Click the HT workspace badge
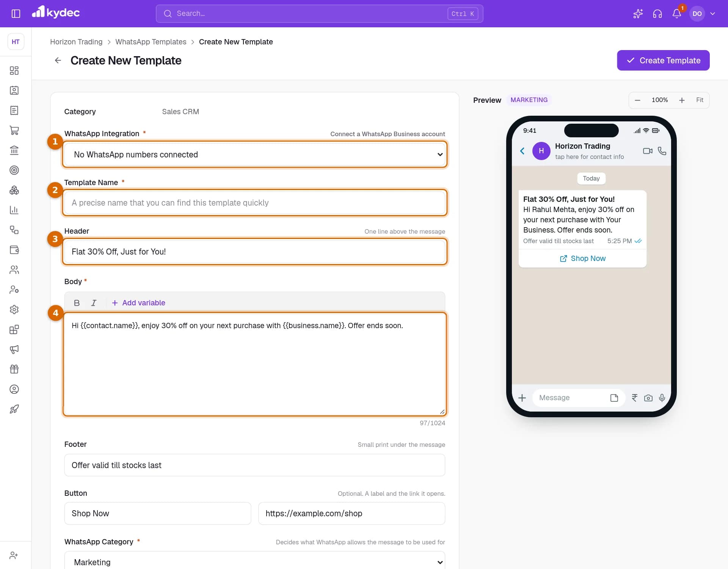This screenshot has width=728, height=569. tap(16, 42)
